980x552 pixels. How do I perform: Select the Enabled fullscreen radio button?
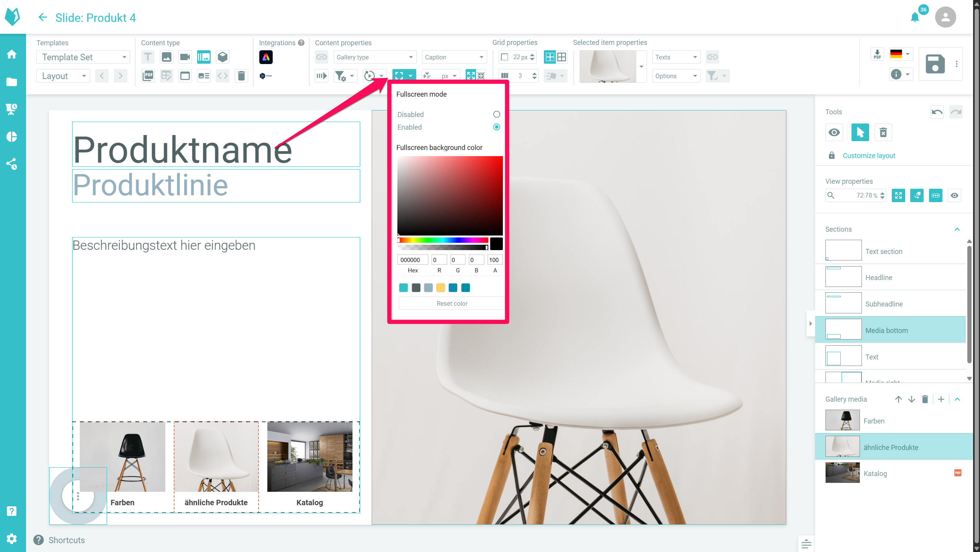[x=496, y=127]
